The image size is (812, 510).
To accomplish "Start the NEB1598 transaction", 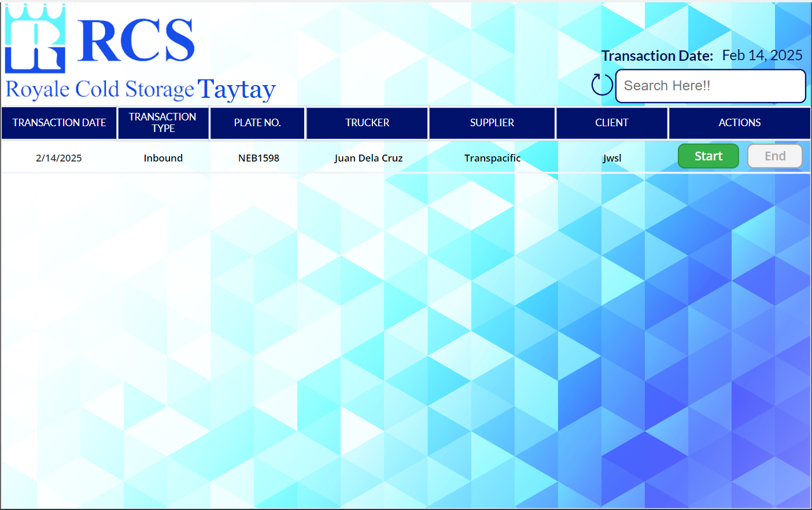I will pyautogui.click(x=708, y=156).
